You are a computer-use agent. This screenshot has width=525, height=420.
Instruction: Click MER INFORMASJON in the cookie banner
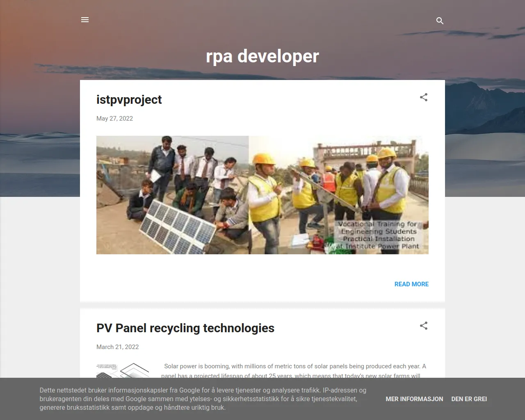click(414, 399)
